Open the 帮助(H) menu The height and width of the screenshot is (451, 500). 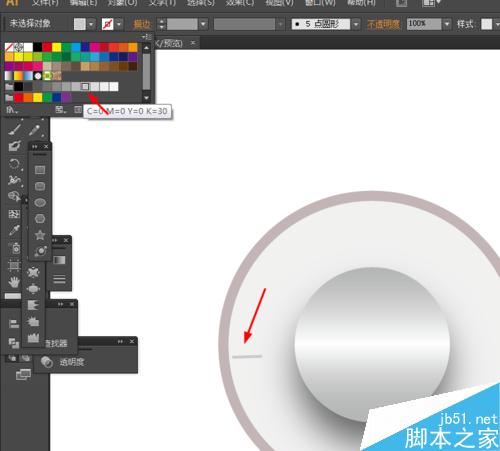click(x=361, y=3)
